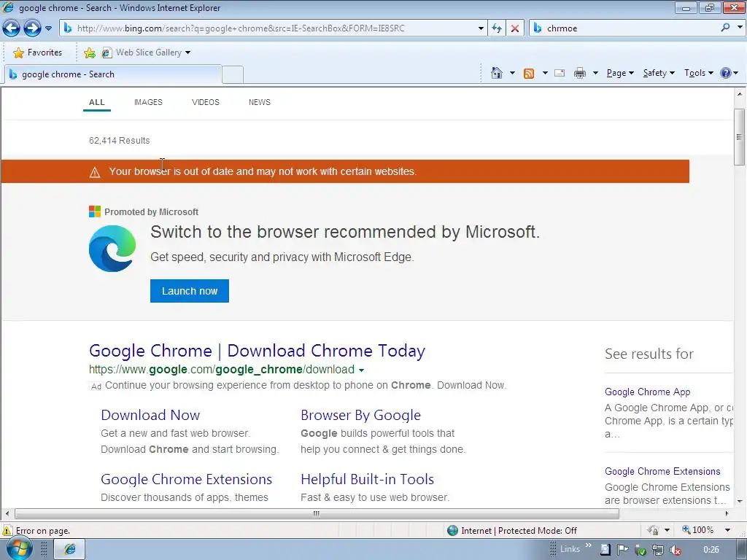Viewport: 747px width, 560px height.
Task: Open 'Google Chrome App' in See results for
Action: [648, 392]
